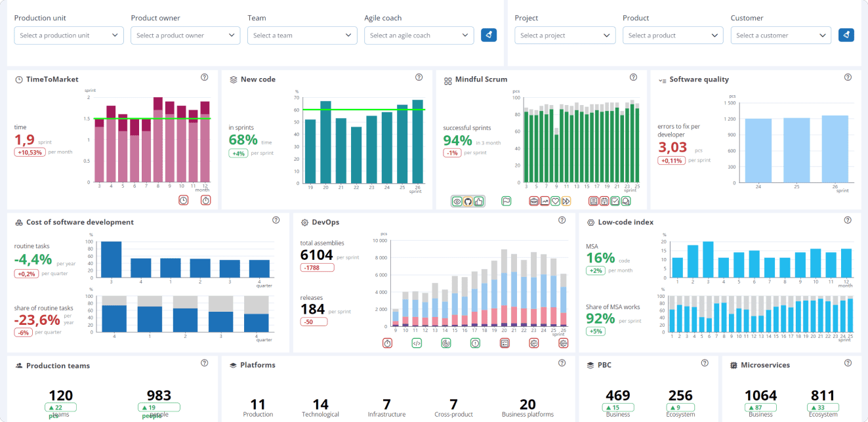Toggle the checklist icon in DevOps panel
Screen dimensions: 868x422
pyautogui.click(x=505, y=343)
